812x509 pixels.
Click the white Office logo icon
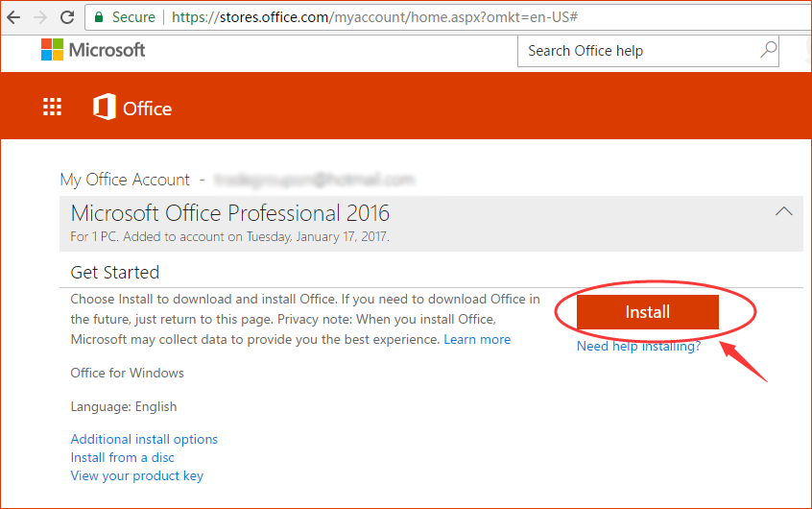pyautogui.click(x=104, y=108)
